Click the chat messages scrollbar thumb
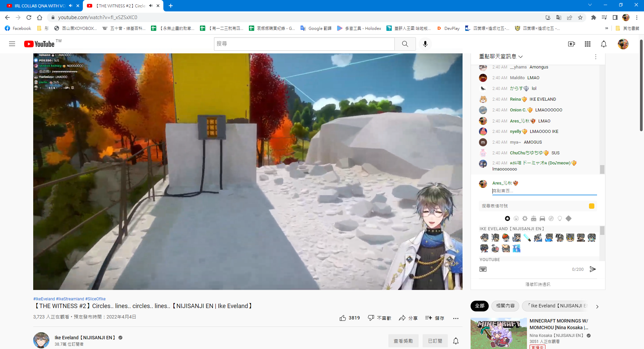The height and width of the screenshot is (349, 644). [x=602, y=169]
